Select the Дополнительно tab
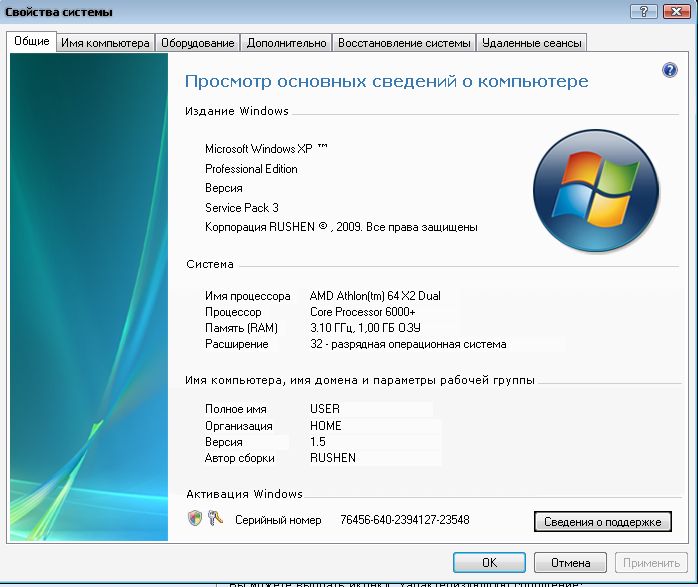Viewport: 698px width, 587px height. point(286,43)
